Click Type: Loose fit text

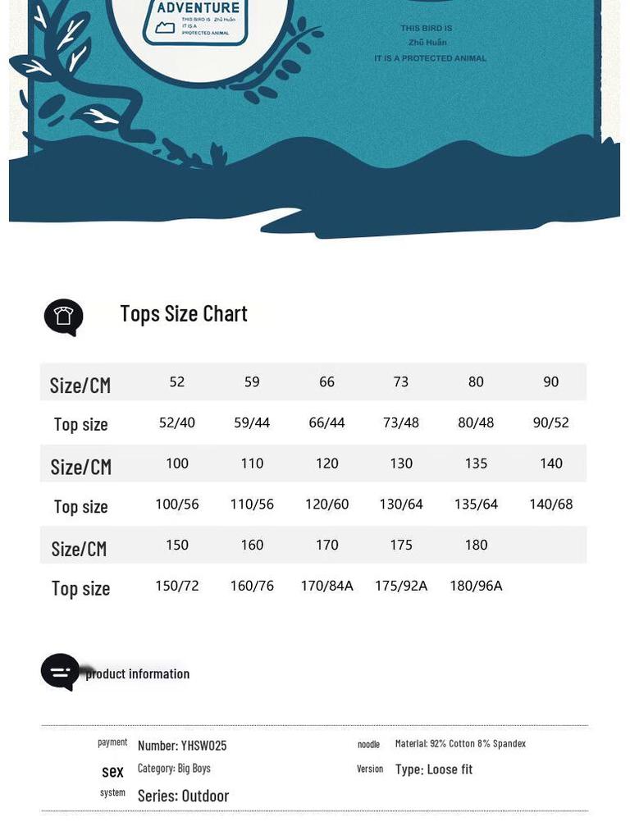(x=434, y=769)
